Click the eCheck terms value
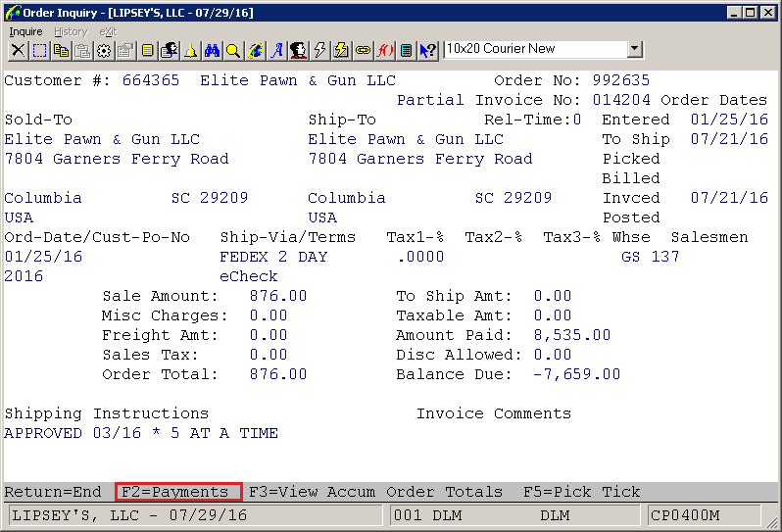Screen dimensions: 782x532 click(248, 275)
